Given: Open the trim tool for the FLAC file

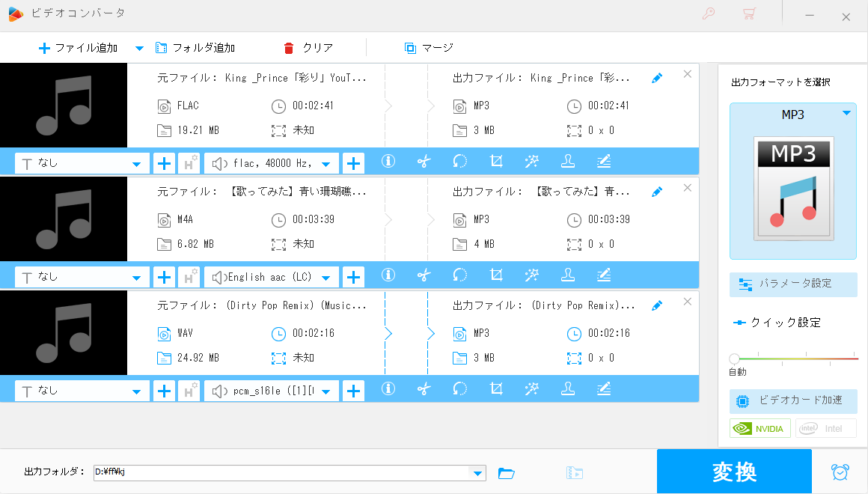Looking at the screenshot, I should click(x=424, y=162).
